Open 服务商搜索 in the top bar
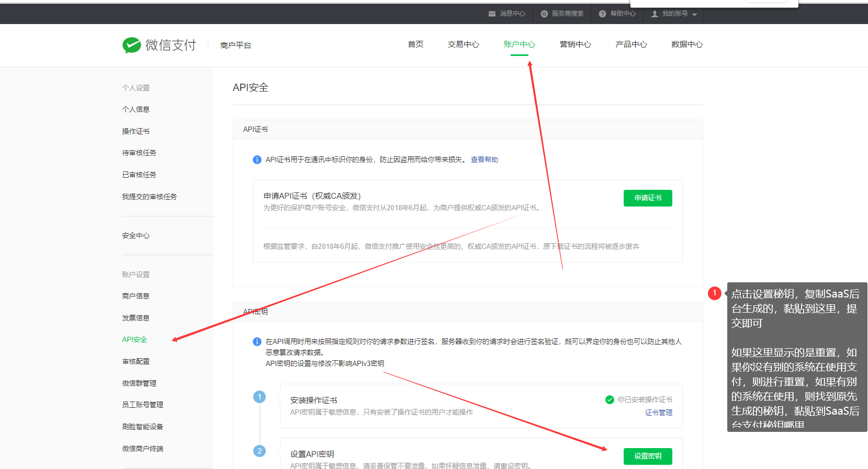868x469 pixels. (562, 14)
